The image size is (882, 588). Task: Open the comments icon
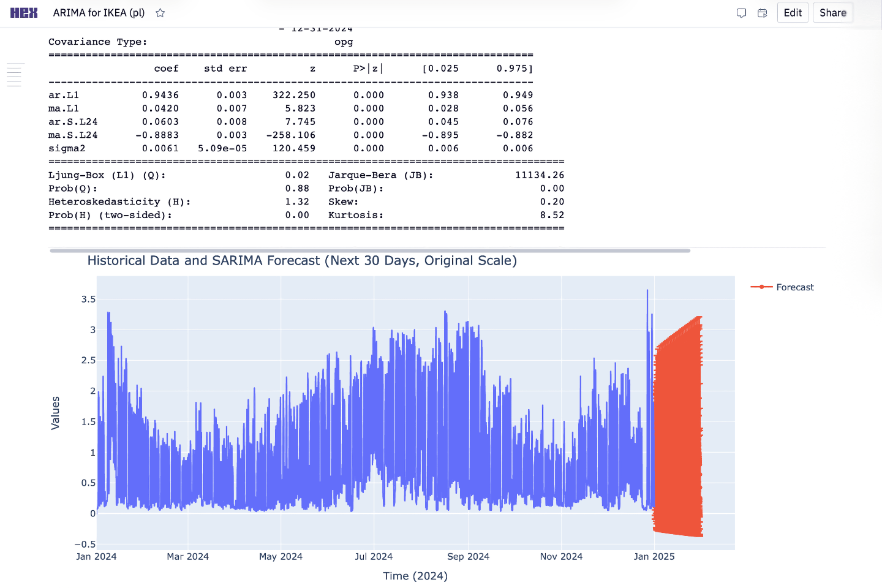[x=742, y=13]
